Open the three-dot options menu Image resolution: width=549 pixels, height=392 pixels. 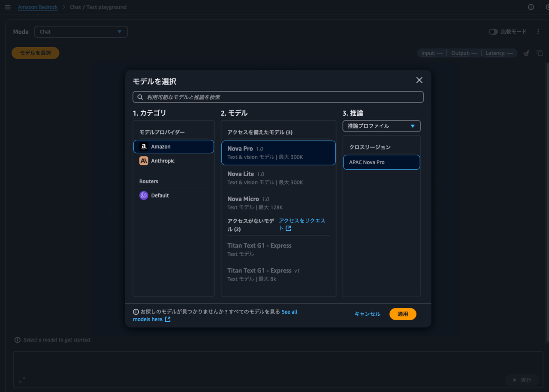(x=538, y=32)
